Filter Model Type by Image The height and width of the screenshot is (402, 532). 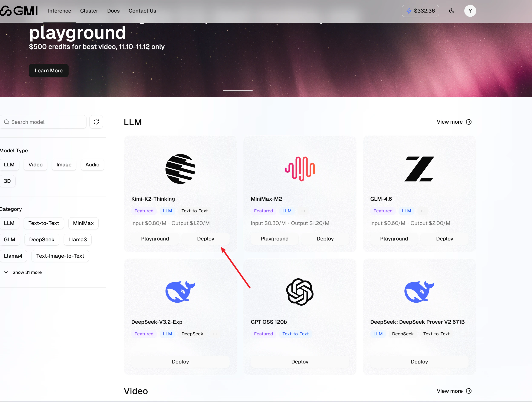tap(64, 165)
